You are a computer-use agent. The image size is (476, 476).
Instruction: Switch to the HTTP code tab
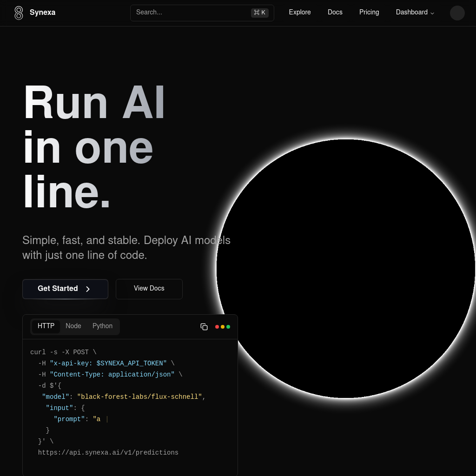click(x=46, y=326)
